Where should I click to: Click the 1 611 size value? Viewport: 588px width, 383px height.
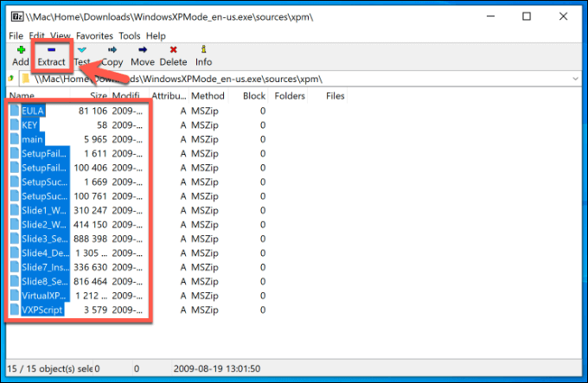click(x=96, y=153)
